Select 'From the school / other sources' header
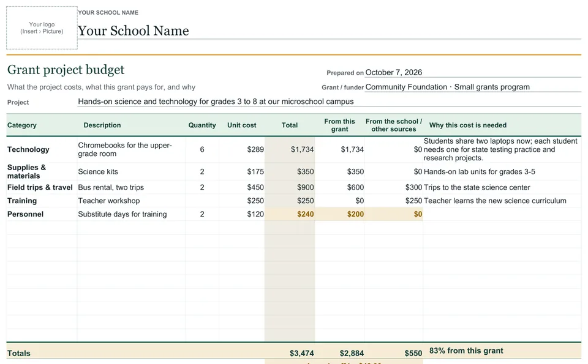Screen dimensions: 588x364 [394, 125]
